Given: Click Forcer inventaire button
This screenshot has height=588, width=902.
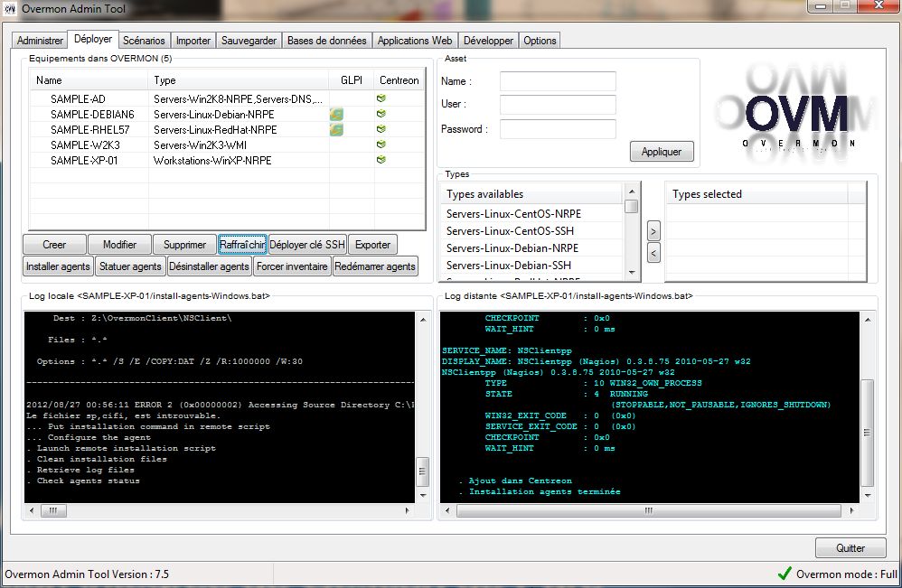Looking at the screenshot, I should (x=292, y=266).
